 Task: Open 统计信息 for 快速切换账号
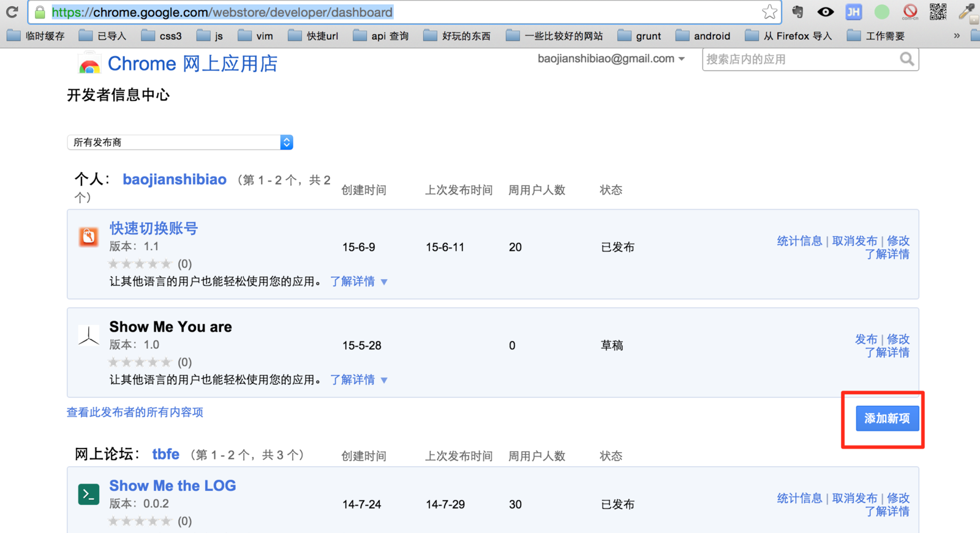tap(799, 241)
